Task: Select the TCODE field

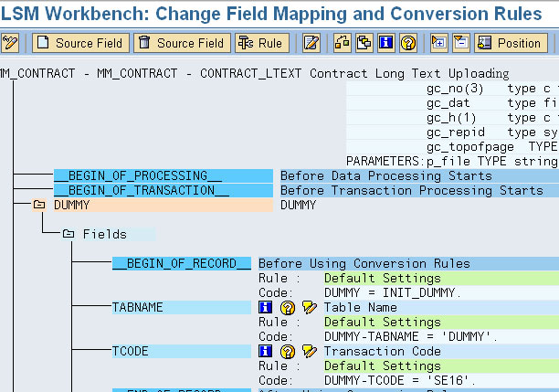Action: click(x=182, y=351)
